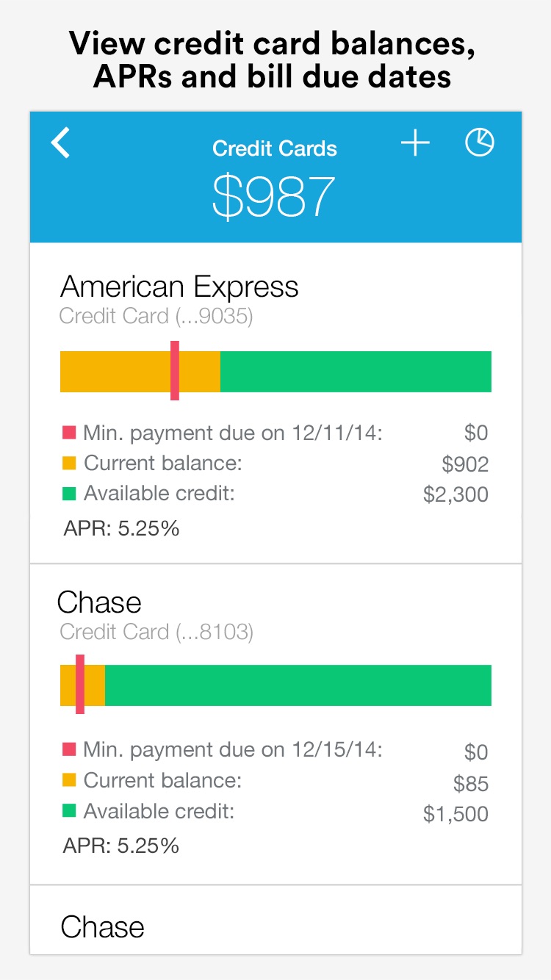Click red legend square for American Express min payment
The width and height of the screenshot is (551, 980).
(x=69, y=433)
